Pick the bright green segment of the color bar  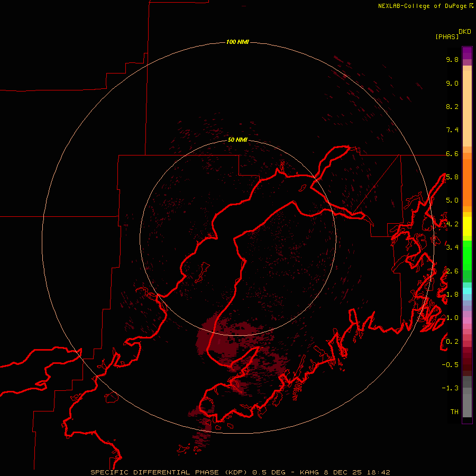click(x=467, y=255)
